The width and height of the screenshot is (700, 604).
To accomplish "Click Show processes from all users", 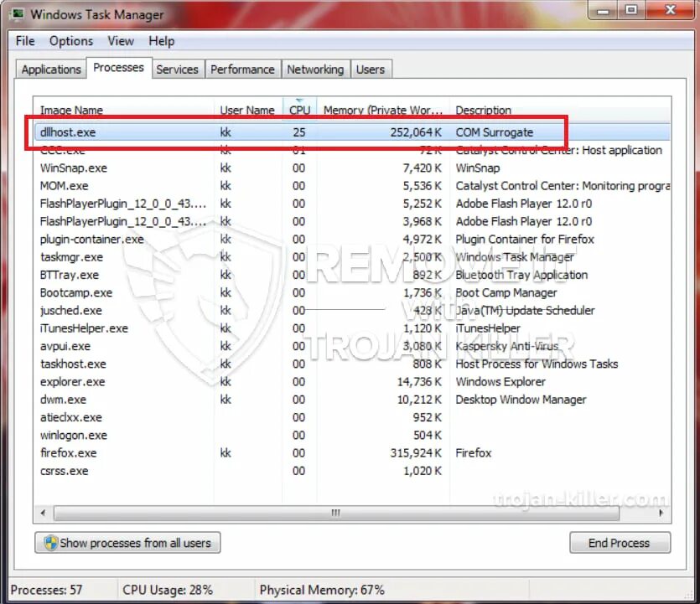I will [x=127, y=543].
